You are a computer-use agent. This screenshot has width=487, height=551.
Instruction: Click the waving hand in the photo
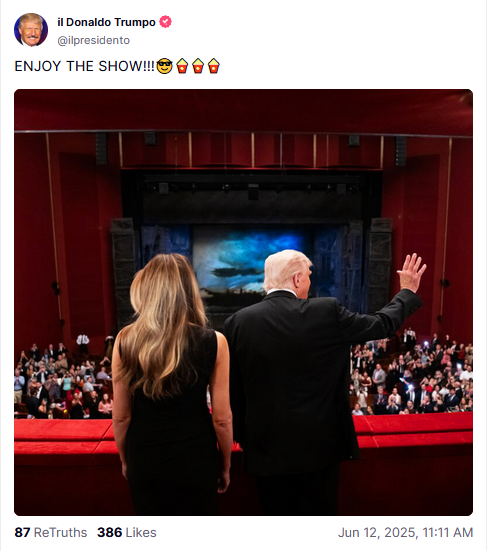pyautogui.click(x=411, y=272)
